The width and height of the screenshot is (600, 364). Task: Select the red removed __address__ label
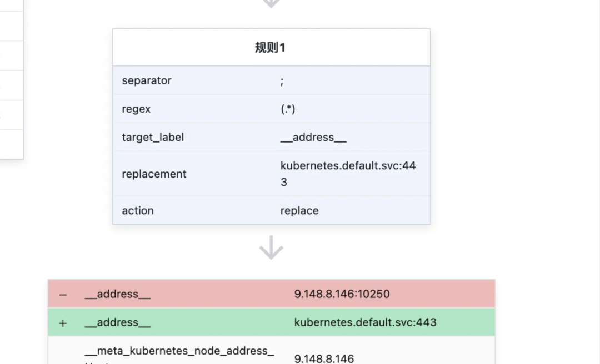click(x=117, y=294)
